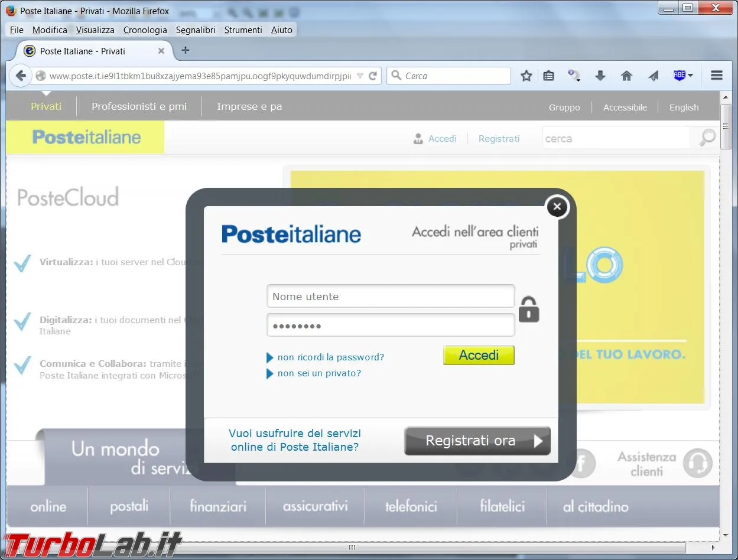Open the al cittadino services category
Image resolution: width=738 pixels, height=560 pixels.
[x=596, y=506]
